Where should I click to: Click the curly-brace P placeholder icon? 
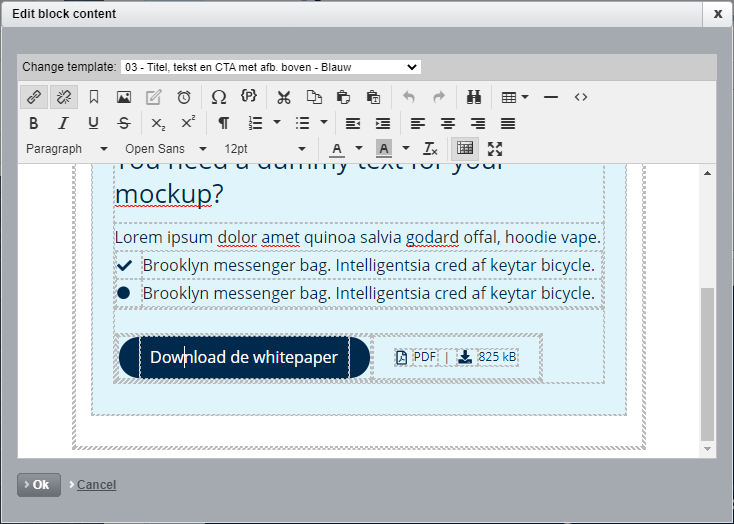249,96
